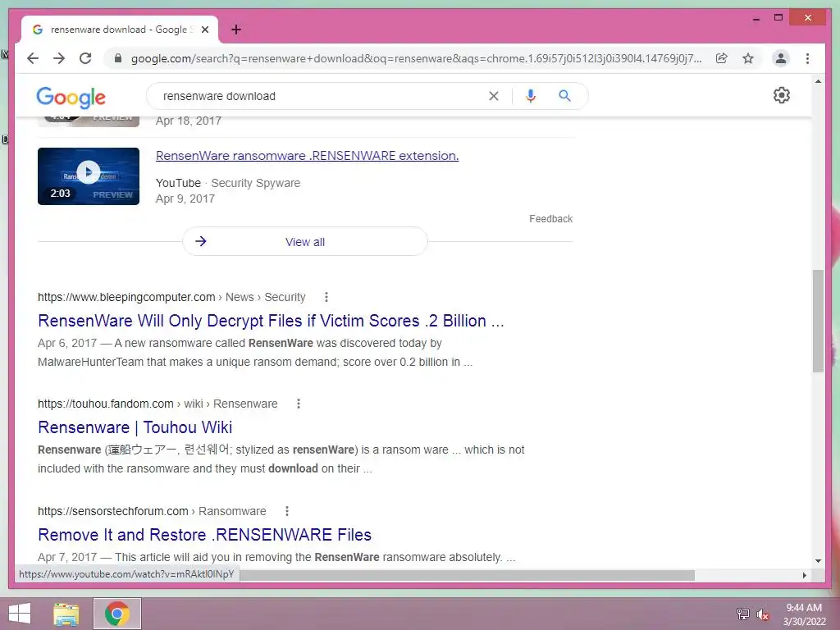Viewport: 840px width, 630px height.
Task: Open the RensenWare Will Only Decrypt Files result
Action: 271,321
